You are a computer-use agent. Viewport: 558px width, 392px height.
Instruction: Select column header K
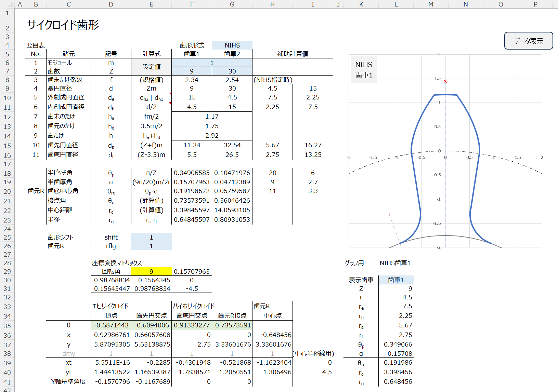click(361, 4)
